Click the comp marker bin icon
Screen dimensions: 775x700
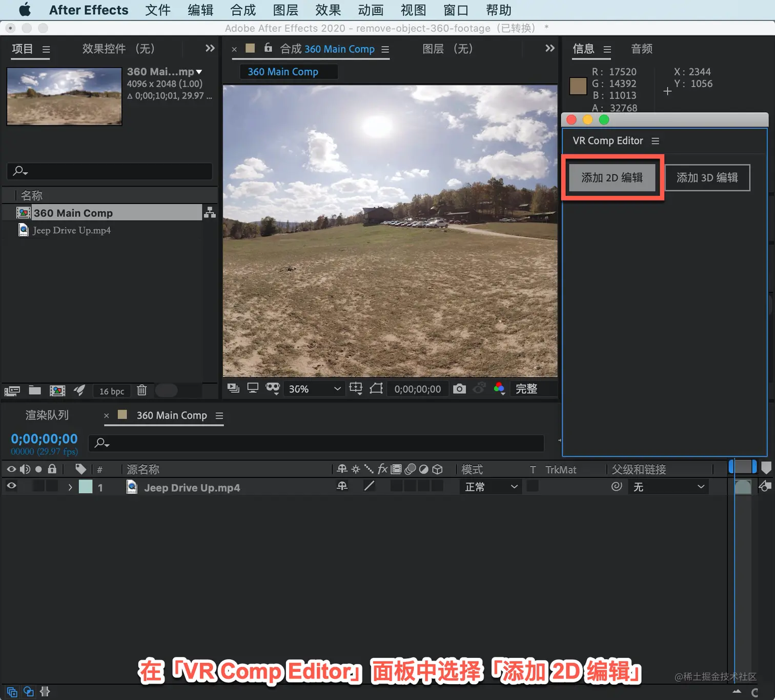pos(766,467)
